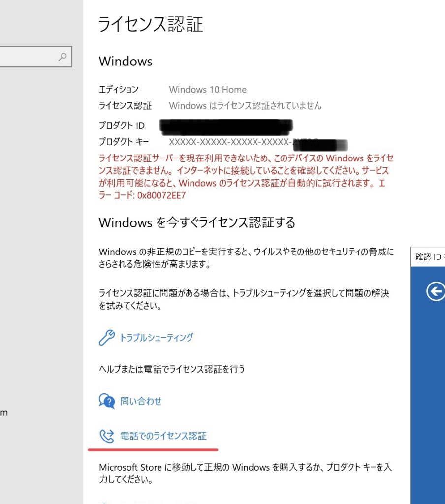Click the ライセンス認証 page title

[x=151, y=24]
